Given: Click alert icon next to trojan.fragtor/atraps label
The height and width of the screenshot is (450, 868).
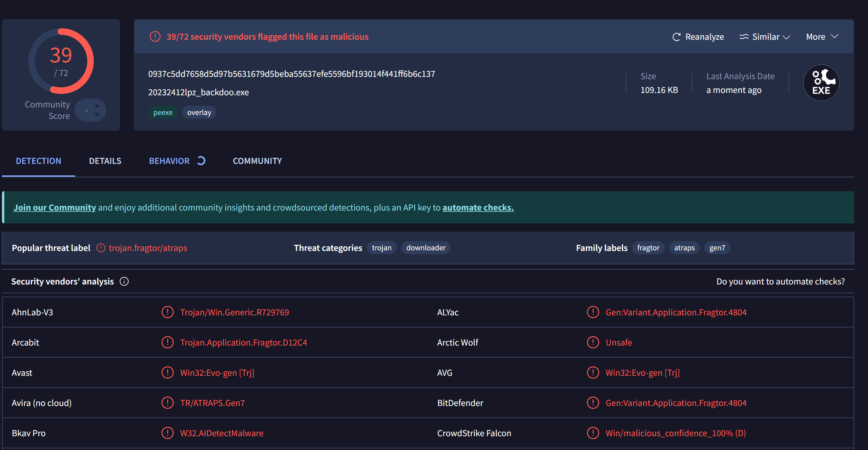Looking at the screenshot, I should click(x=101, y=248).
